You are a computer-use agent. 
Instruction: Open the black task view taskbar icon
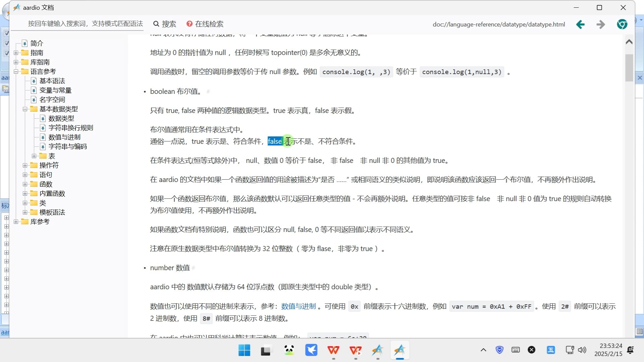(266, 350)
